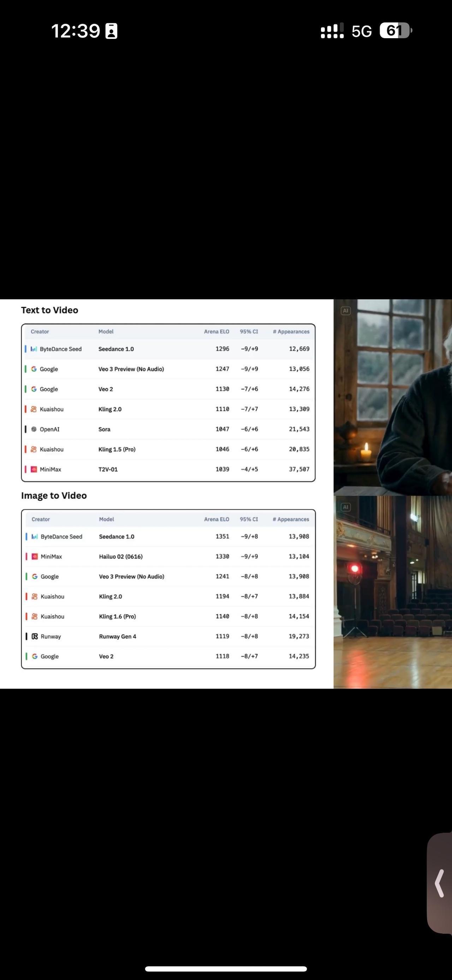Select the Kling 1.6 (Pro) model name
452x980 pixels.
point(118,616)
